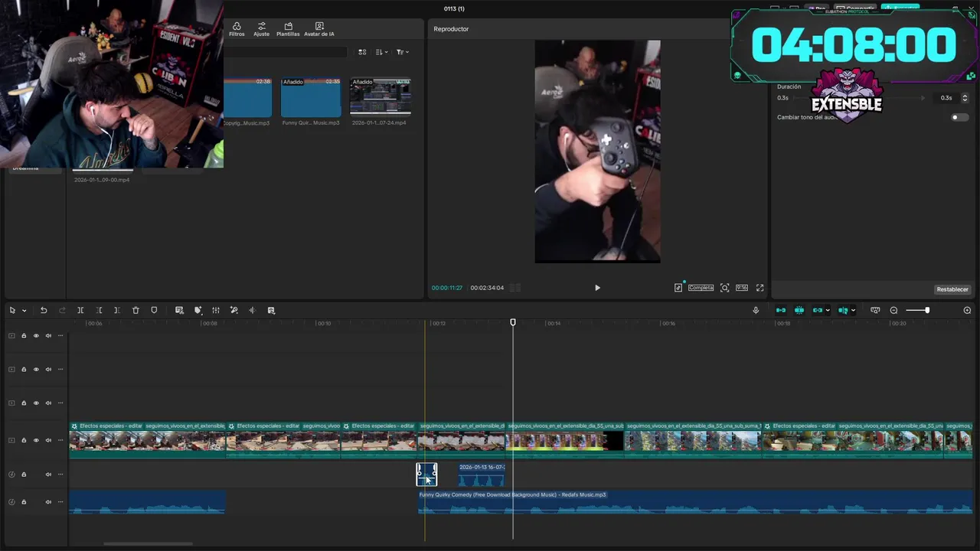Click the timeline zoom slider handle

click(927, 310)
